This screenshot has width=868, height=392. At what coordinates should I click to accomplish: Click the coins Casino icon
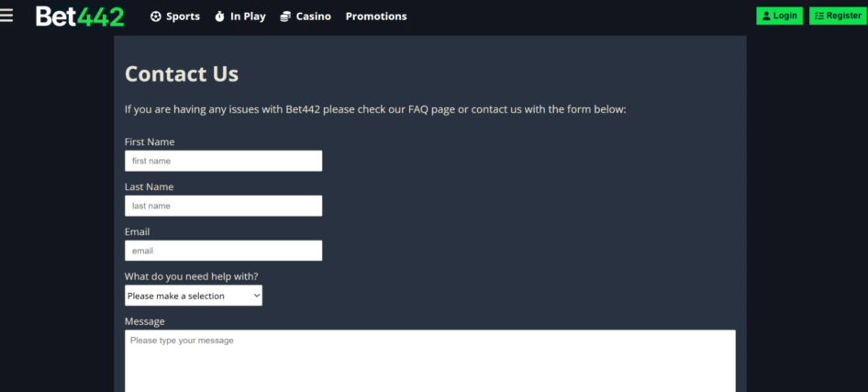tap(285, 17)
